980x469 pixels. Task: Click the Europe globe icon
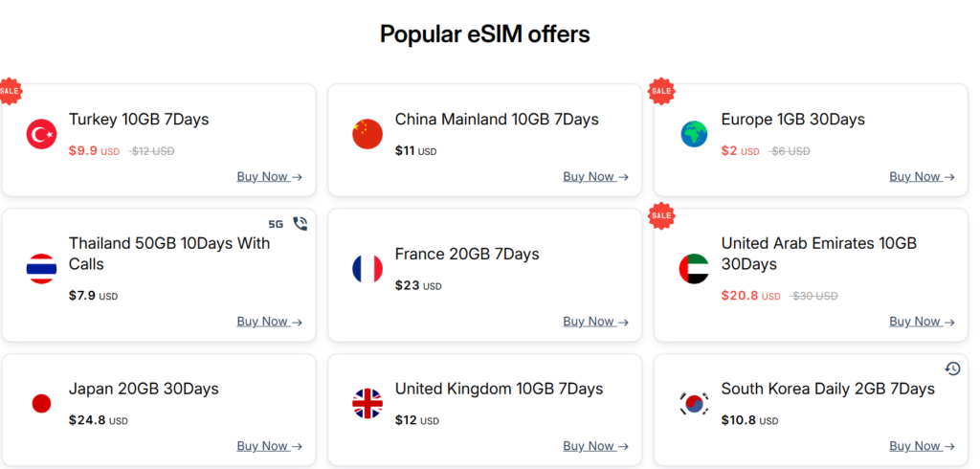coord(694,134)
